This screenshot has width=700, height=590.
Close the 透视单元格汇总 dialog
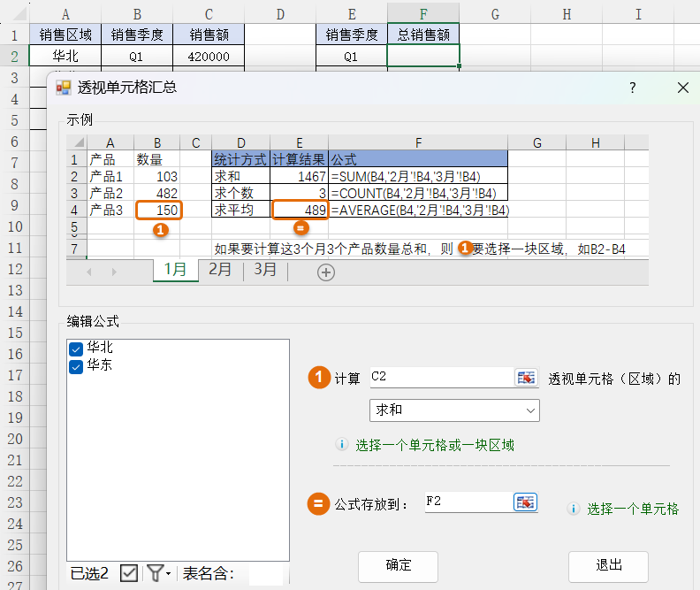click(x=682, y=88)
